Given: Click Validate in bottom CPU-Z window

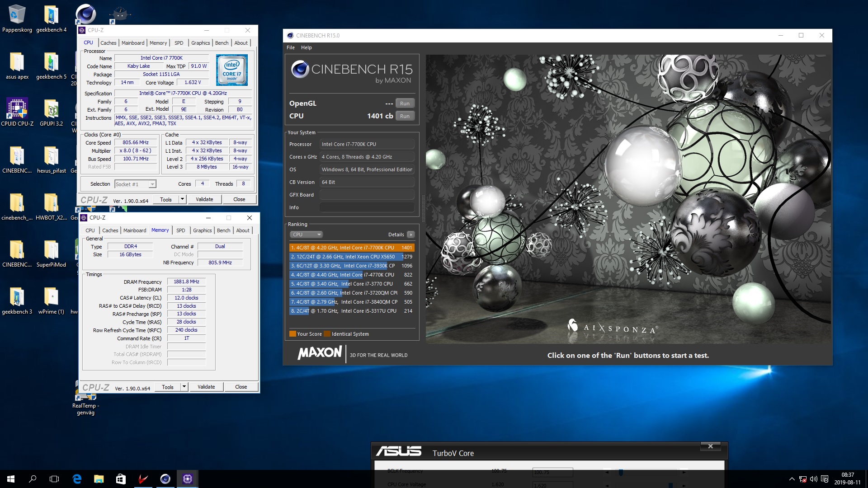Looking at the screenshot, I should 206,387.
